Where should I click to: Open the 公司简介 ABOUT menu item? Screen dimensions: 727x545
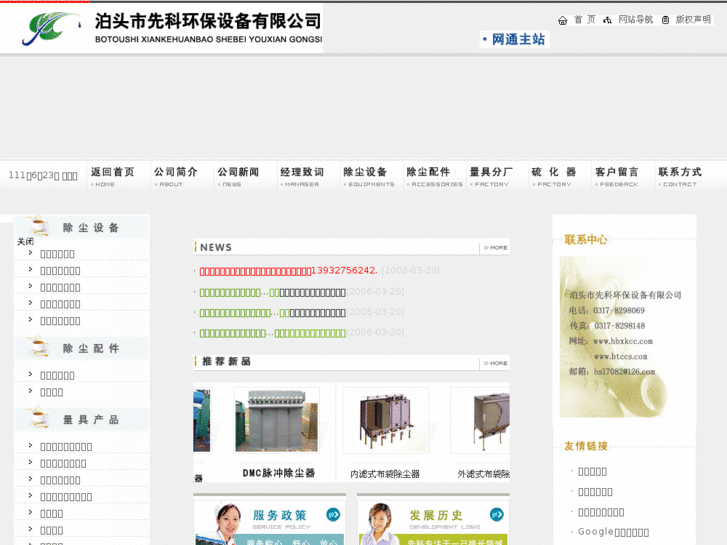tap(181, 176)
